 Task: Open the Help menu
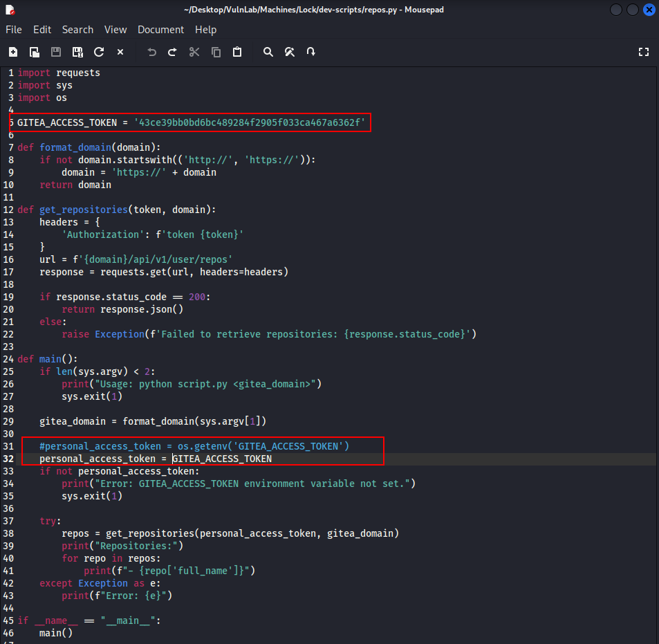[x=205, y=30]
